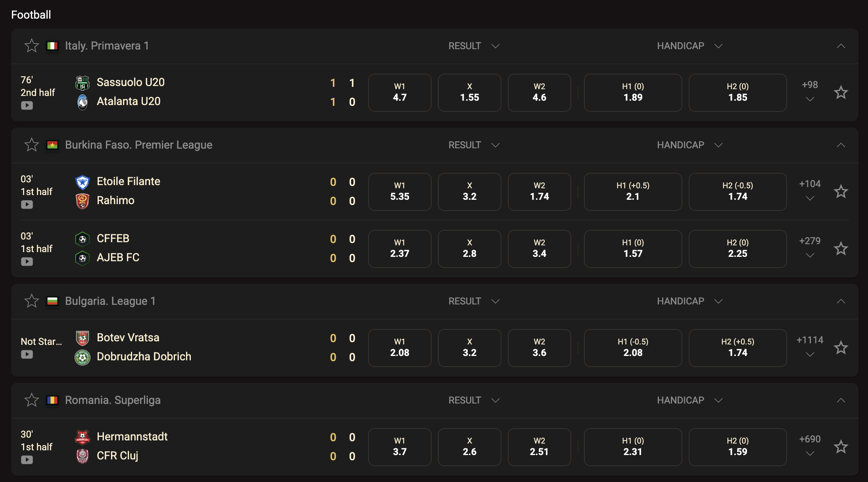Open live stream for CFFEB vs AJEB FC

[x=27, y=262]
